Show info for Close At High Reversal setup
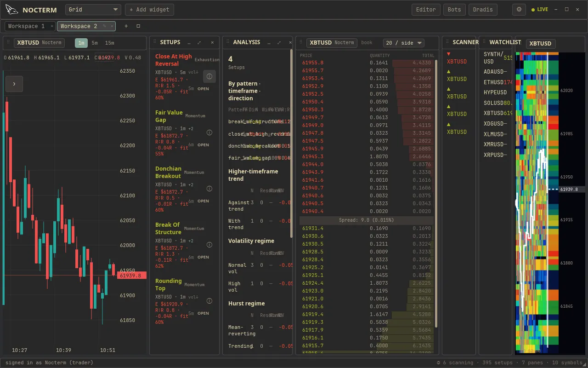 [209, 76]
